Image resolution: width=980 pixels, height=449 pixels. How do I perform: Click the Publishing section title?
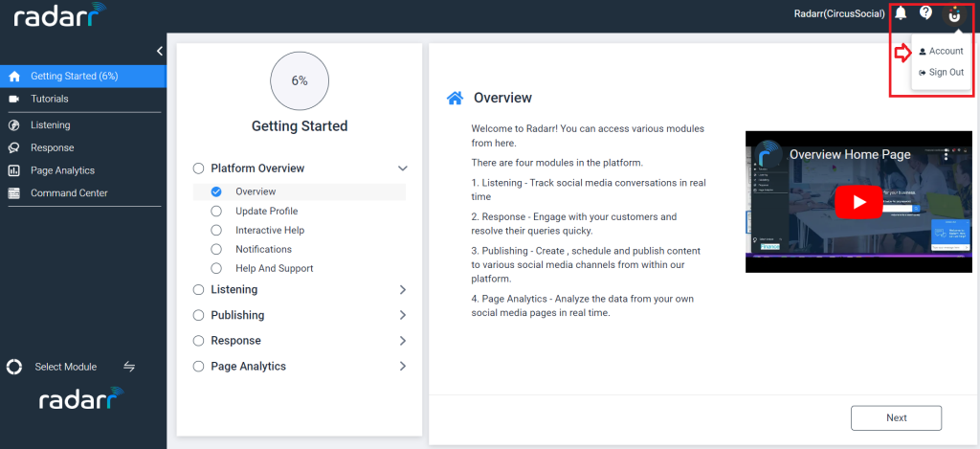[x=237, y=315]
